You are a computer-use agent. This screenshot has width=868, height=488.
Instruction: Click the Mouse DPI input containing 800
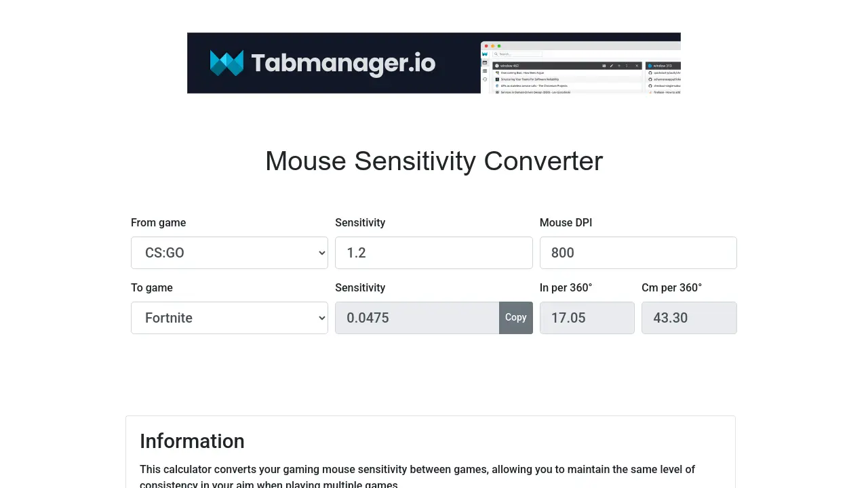pos(637,253)
